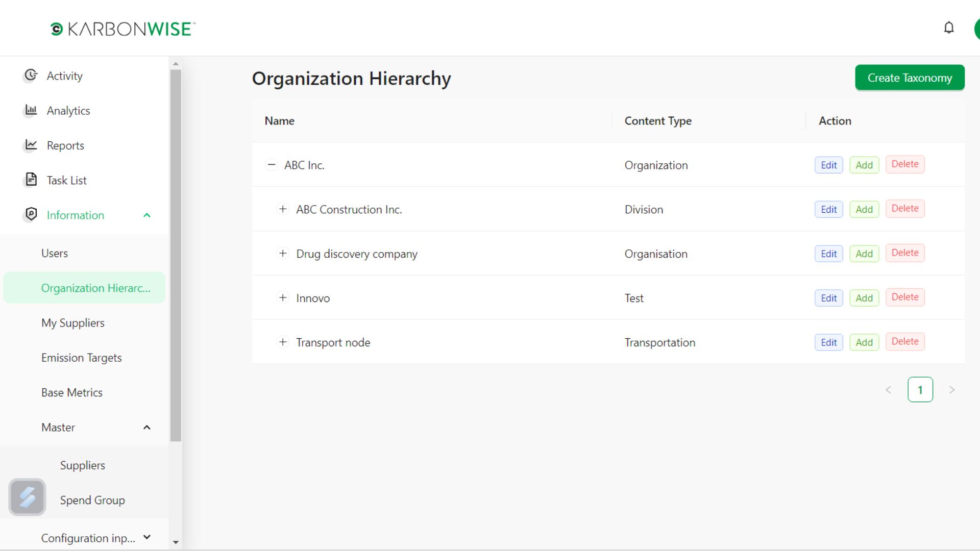Expand the Innovo tree row
Viewport: 980px width, 551px height.
click(x=283, y=298)
